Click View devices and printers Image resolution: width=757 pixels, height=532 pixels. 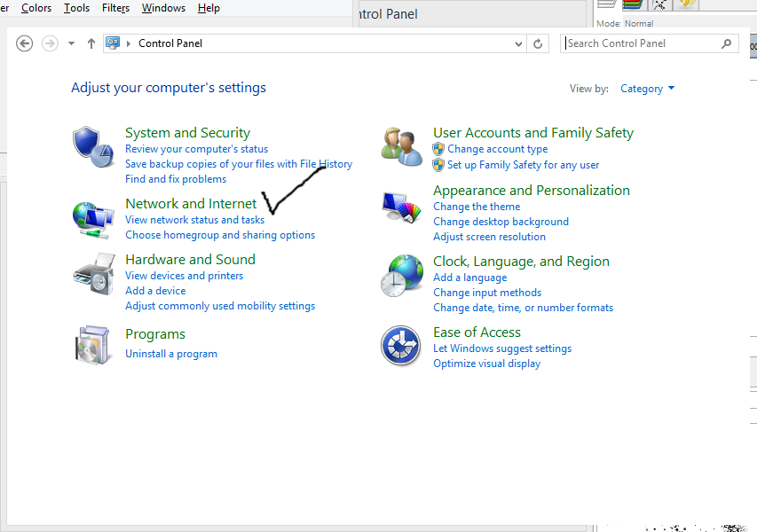click(x=185, y=276)
